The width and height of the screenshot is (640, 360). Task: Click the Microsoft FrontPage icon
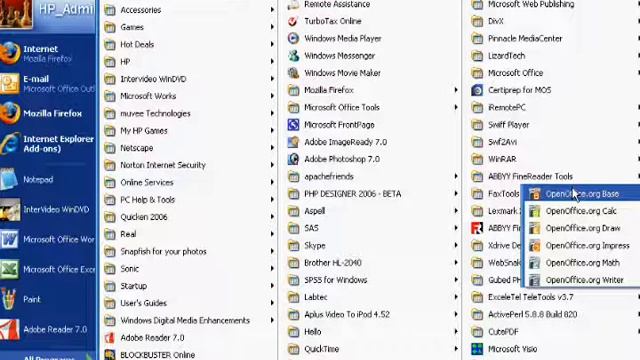pyautogui.click(x=293, y=125)
